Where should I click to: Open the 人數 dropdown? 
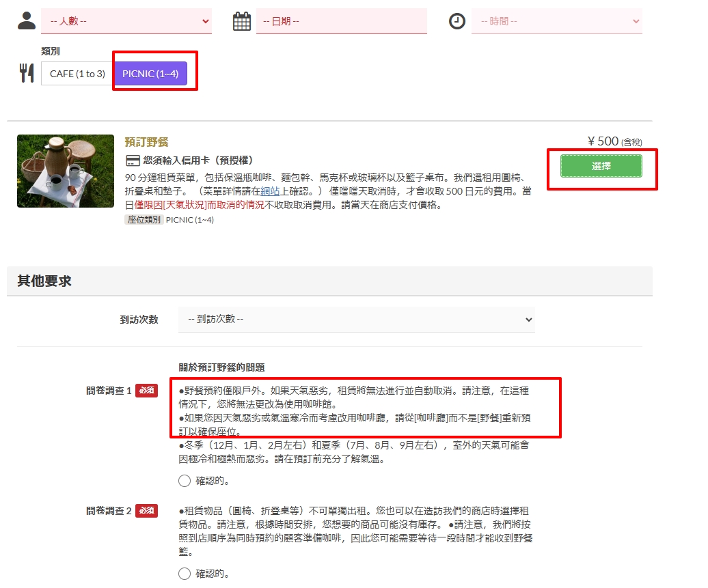pos(126,21)
